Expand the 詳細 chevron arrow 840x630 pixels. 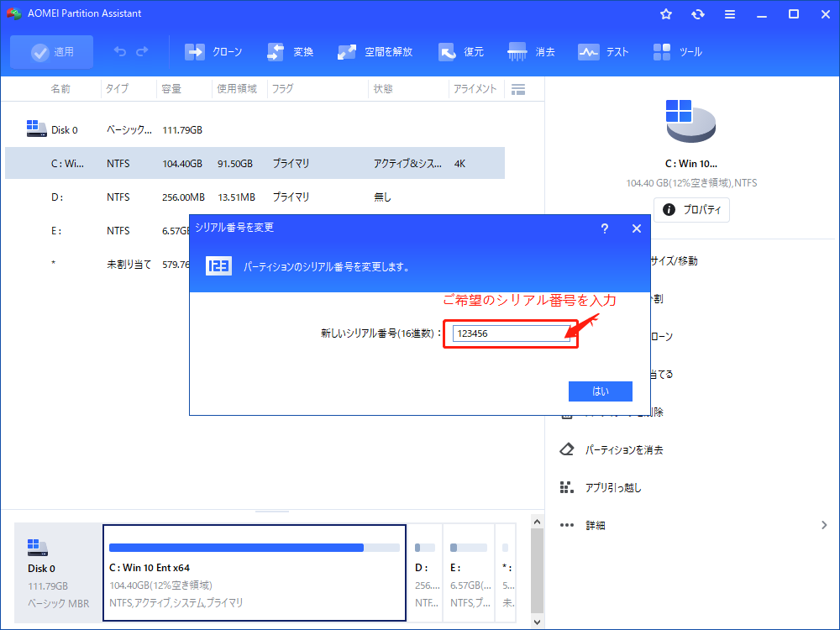click(x=824, y=525)
